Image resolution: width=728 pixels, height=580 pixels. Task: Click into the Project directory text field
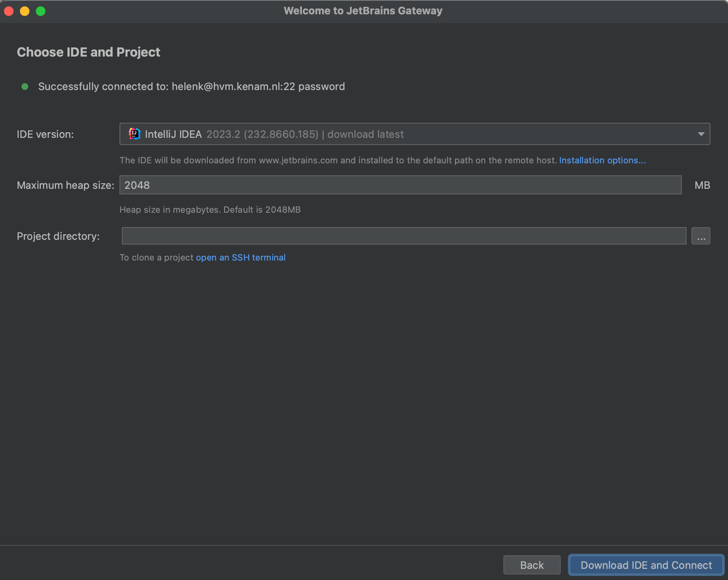(404, 236)
